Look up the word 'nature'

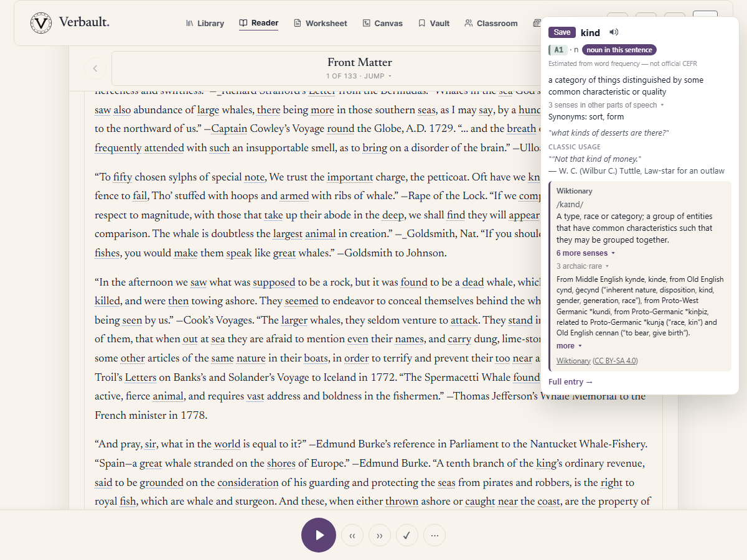click(x=251, y=358)
